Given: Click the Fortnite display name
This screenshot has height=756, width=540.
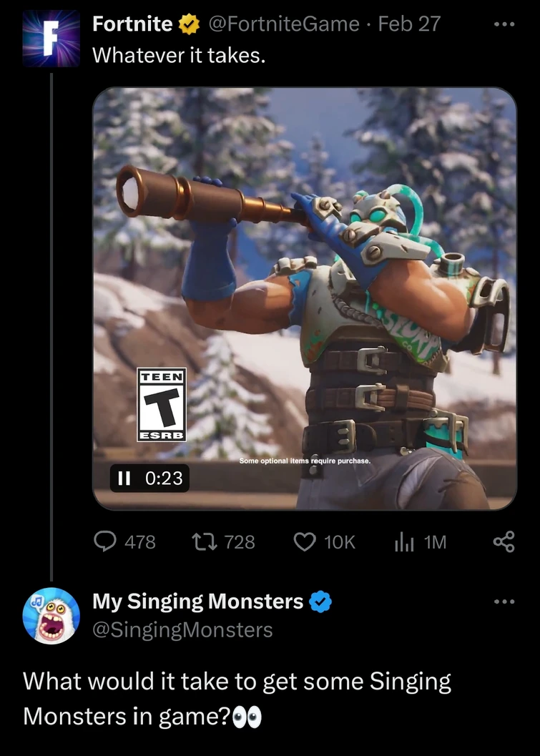Looking at the screenshot, I should click(132, 24).
